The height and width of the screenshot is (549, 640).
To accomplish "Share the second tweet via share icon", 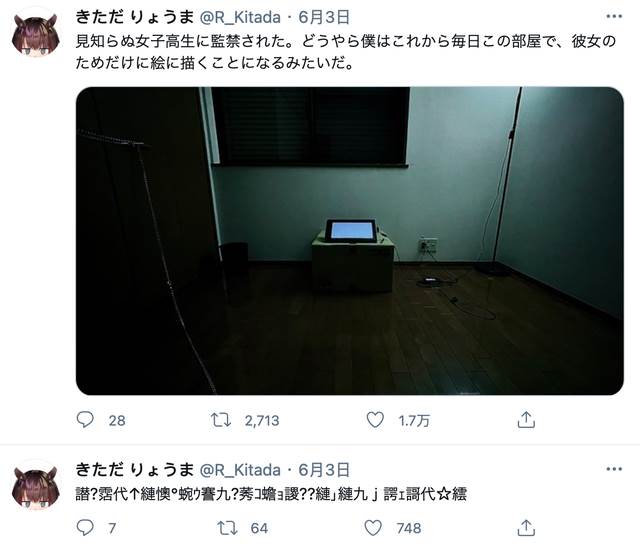I will 526,527.
